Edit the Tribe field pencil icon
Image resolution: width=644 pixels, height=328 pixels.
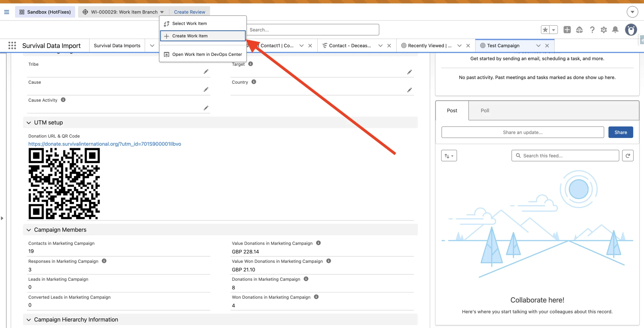[x=206, y=71]
